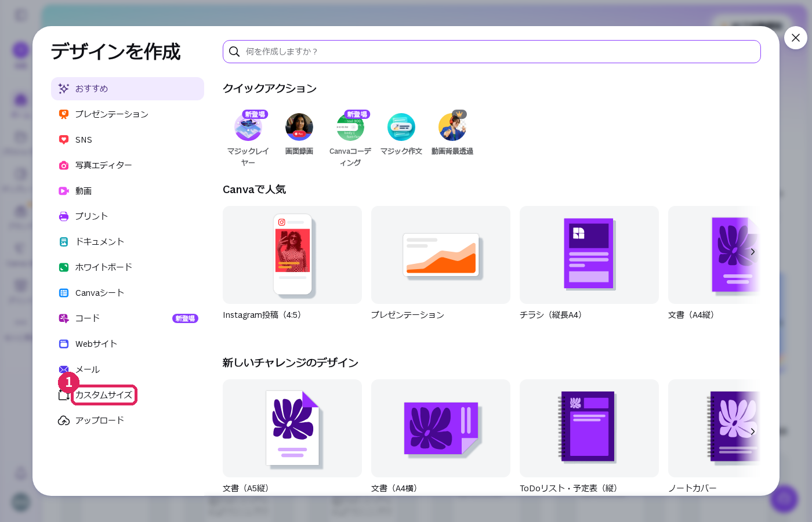Click the チラシ（縦長A4）label text

click(550, 315)
